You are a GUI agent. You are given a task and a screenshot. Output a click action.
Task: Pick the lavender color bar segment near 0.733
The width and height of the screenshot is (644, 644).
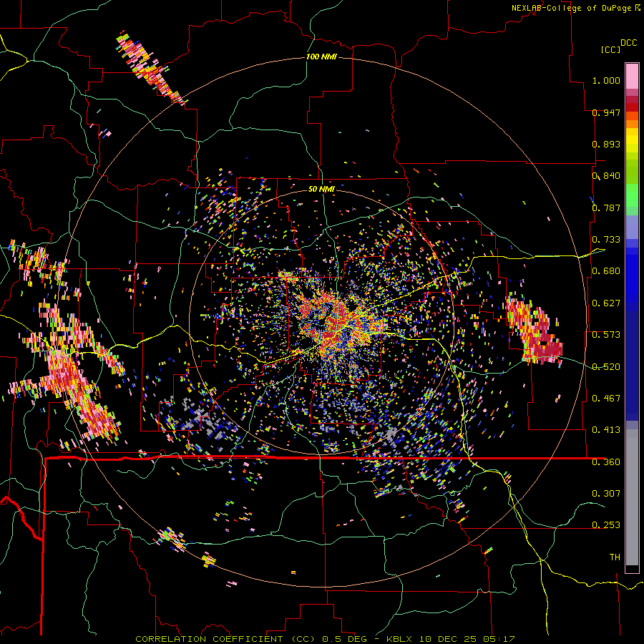(632, 227)
